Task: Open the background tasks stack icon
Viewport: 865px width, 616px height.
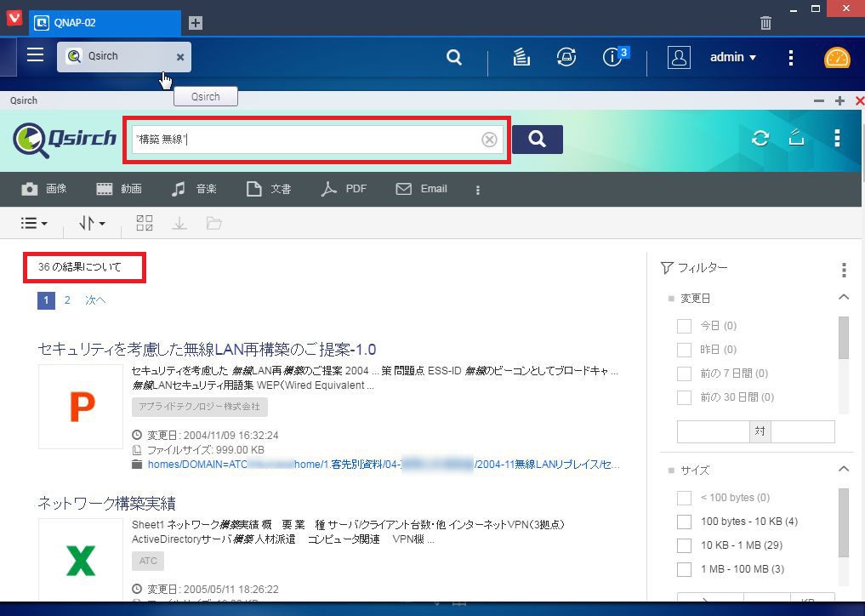Action: point(521,57)
